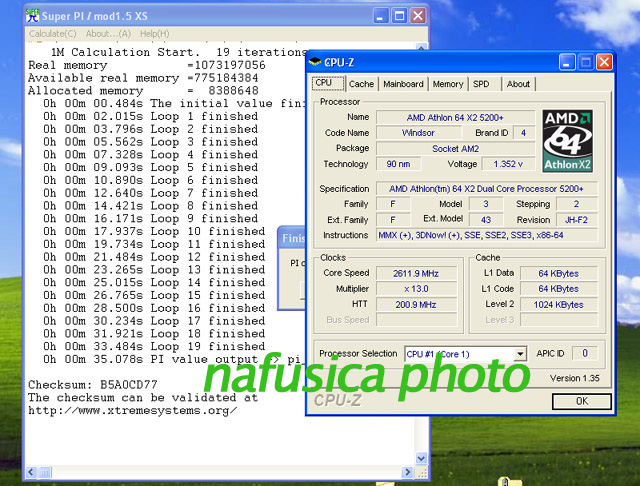The image size is (640, 486).
Task: Click the Super PI title bar icon
Action: click(32, 16)
